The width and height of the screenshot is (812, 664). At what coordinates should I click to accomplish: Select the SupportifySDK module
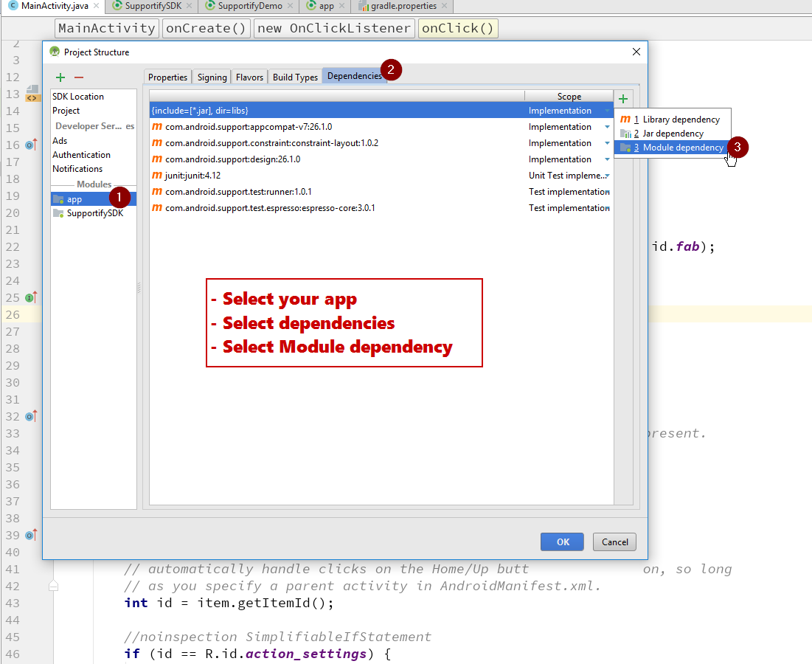pos(93,213)
